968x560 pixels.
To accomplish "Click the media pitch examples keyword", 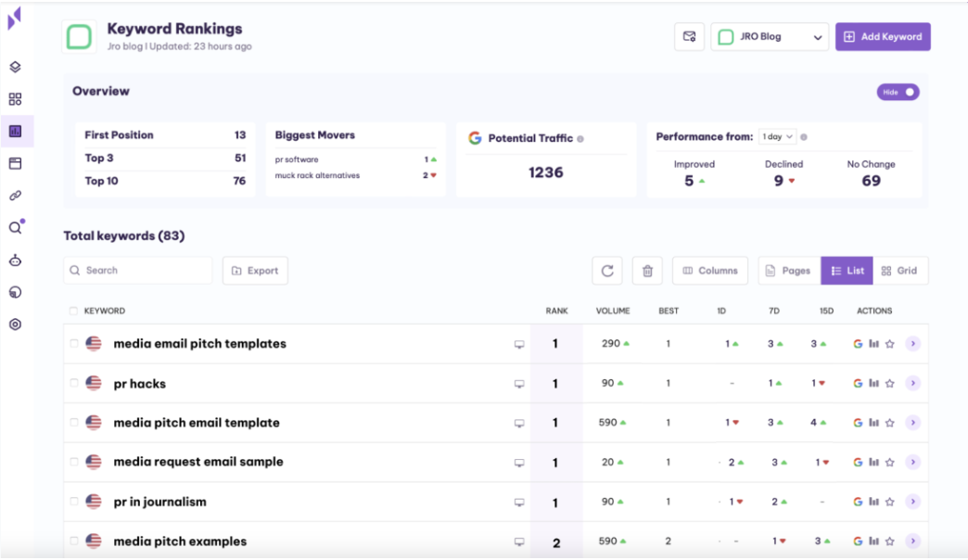I will [180, 541].
